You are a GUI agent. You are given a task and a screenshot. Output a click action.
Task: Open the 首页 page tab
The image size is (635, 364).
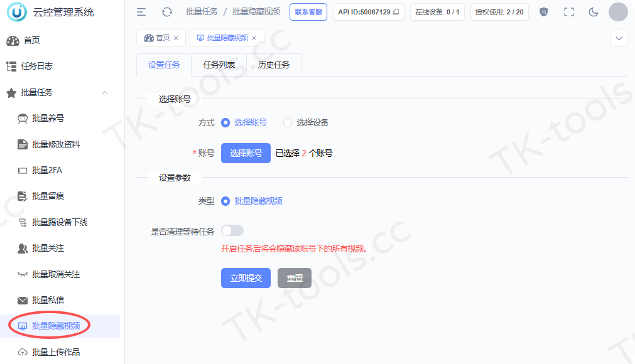coord(161,38)
